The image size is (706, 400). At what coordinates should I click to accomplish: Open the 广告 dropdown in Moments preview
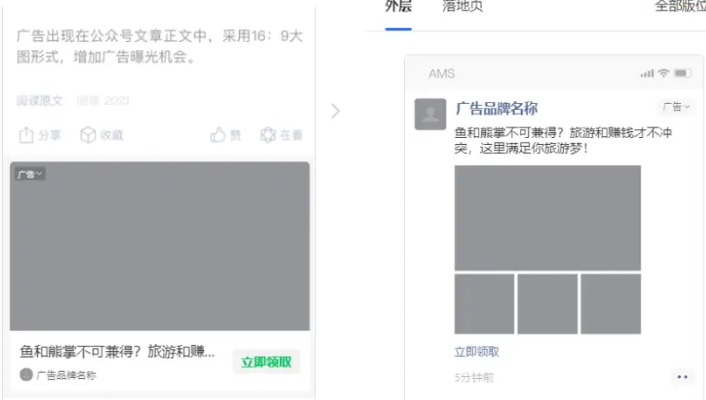coord(676,107)
